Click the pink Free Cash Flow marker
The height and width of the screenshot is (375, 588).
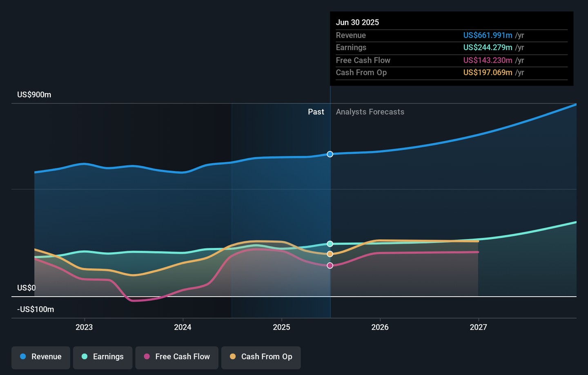point(330,266)
